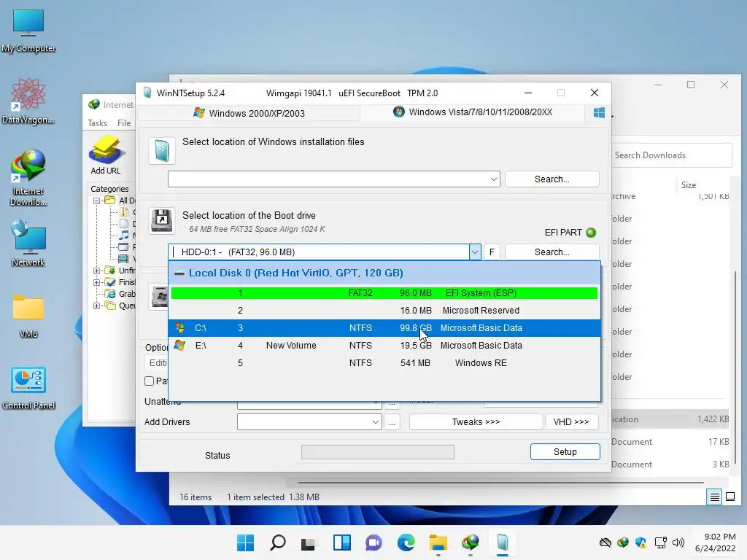Open Tweaks >>> options
This screenshot has height=560, width=747.
pos(476,422)
